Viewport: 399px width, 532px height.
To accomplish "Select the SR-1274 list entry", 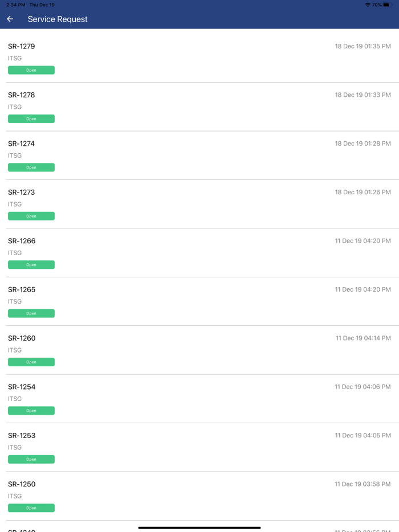I will click(x=22, y=144).
